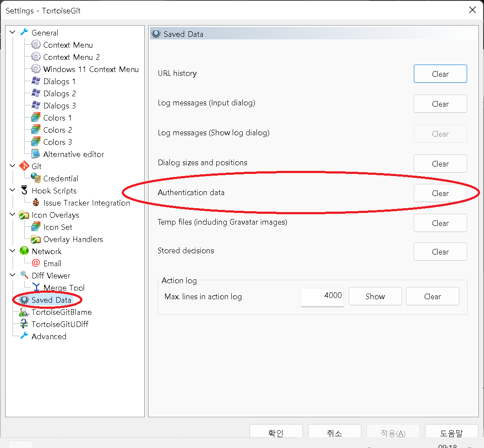Collapse the Network tree node
Image resolution: width=484 pixels, height=448 pixels.
click(12, 251)
